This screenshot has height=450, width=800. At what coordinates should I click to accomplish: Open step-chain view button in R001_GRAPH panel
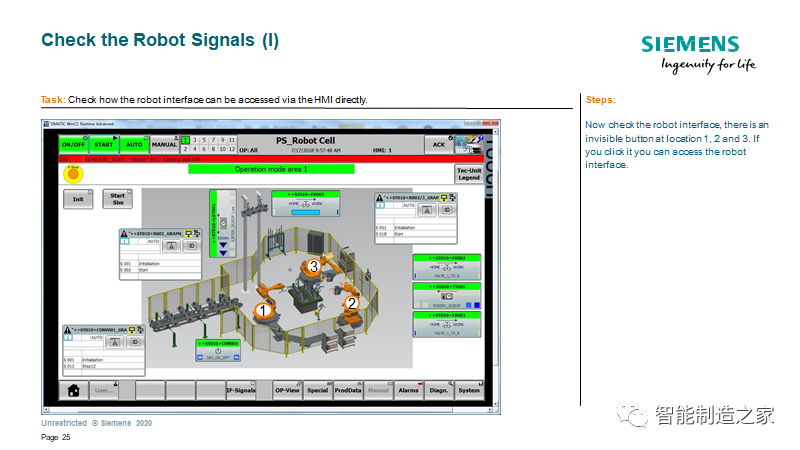[x=171, y=246]
